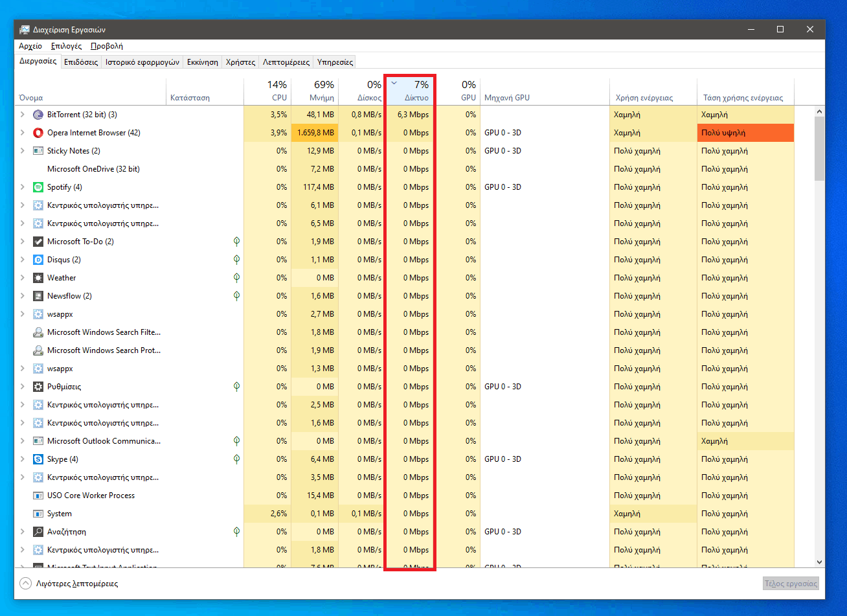
Task: Click the 1.659,8 MB memory cell
Action: 315,133
